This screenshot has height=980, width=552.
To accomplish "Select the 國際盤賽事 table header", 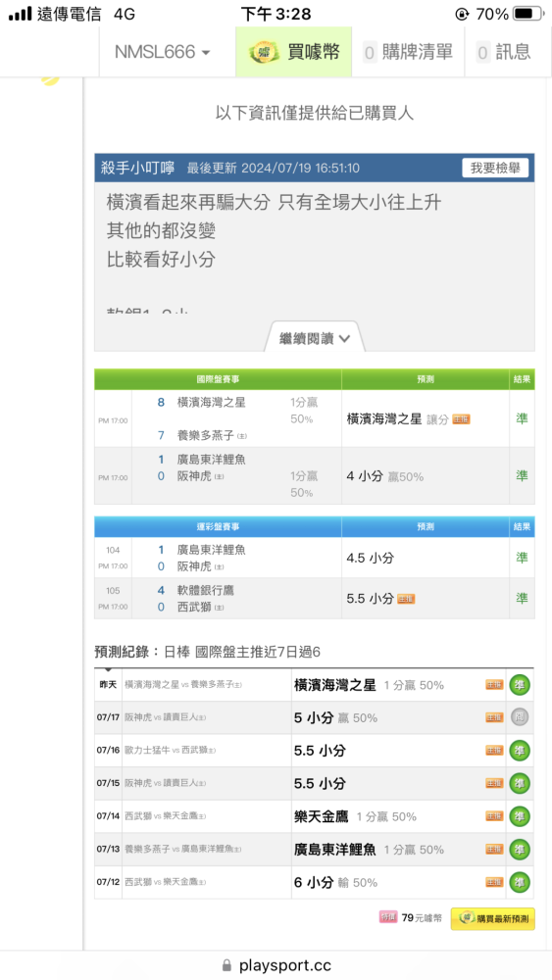I will point(219,378).
